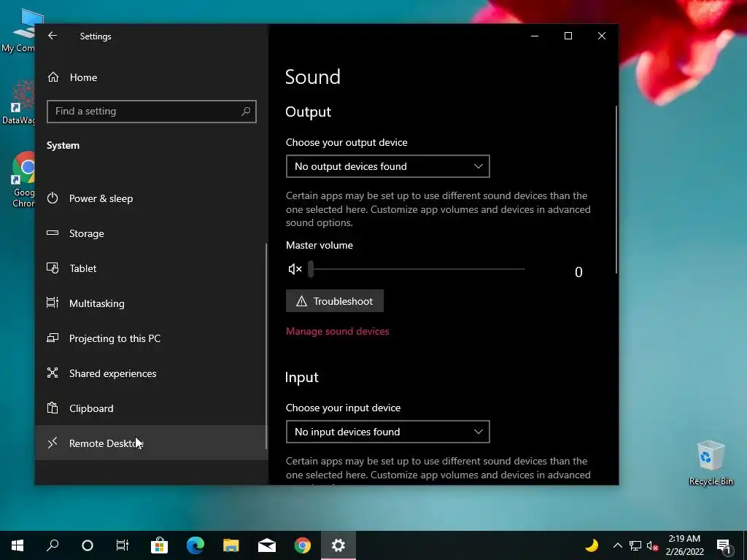Open Projecting to this PC settings
Viewport: 747px width, 560px height.
click(x=152, y=338)
